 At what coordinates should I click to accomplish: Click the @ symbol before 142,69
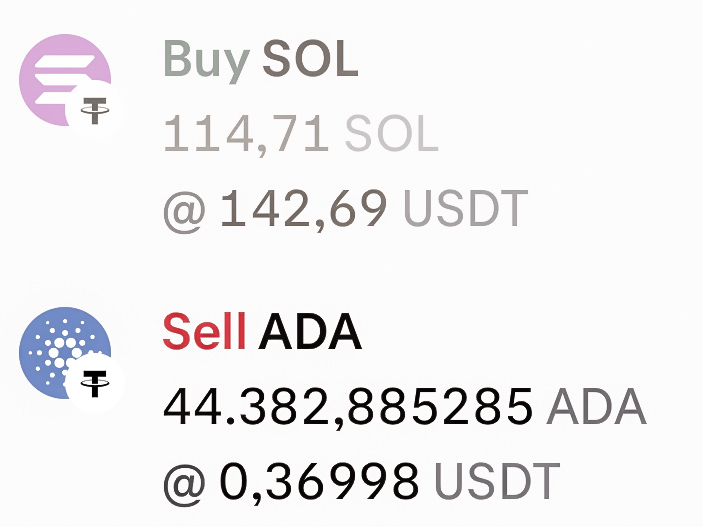[184, 211]
